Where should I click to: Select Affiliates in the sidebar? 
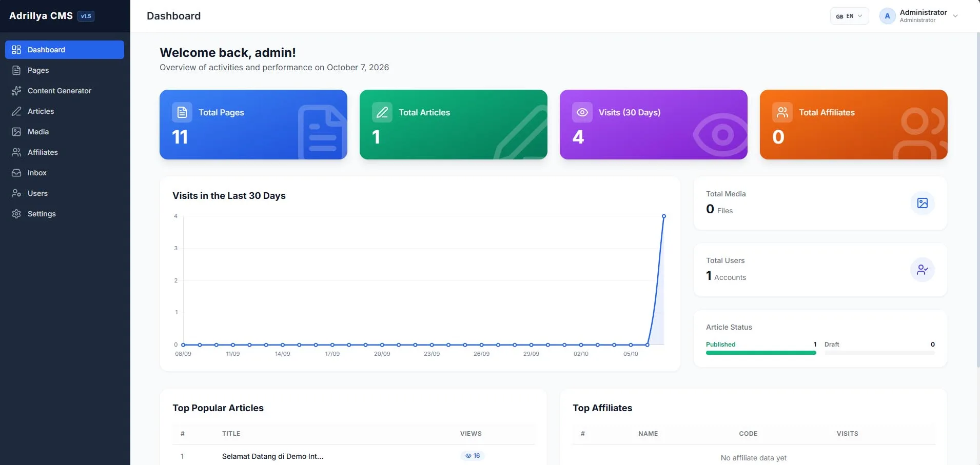[x=65, y=152]
